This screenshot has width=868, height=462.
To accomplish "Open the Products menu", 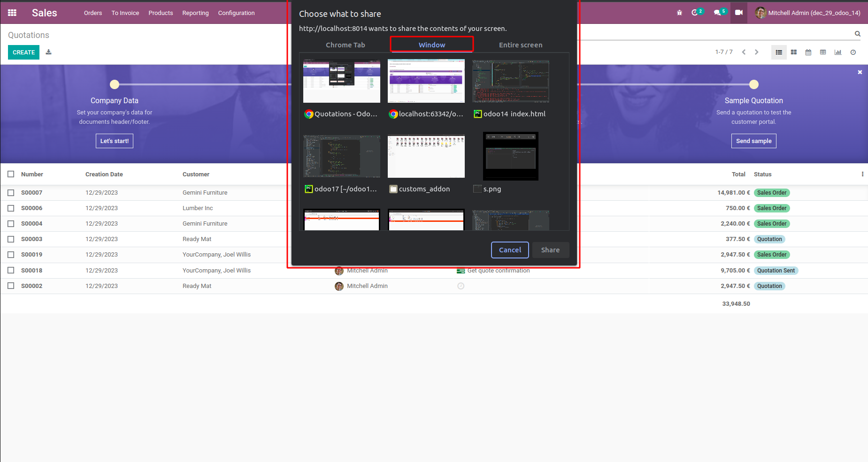I will [x=161, y=13].
